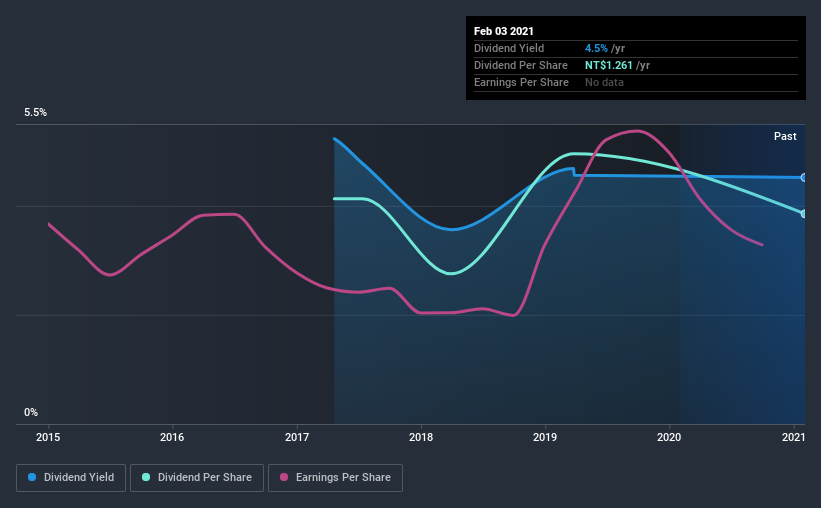Toggle the Dividend Yield legend button
The image size is (821, 508).
pyautogui.click(x=71, y=478)
